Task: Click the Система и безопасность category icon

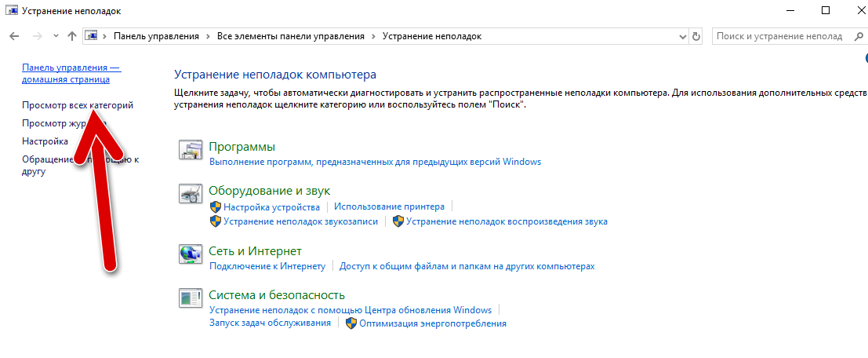Action: (191, 298)
